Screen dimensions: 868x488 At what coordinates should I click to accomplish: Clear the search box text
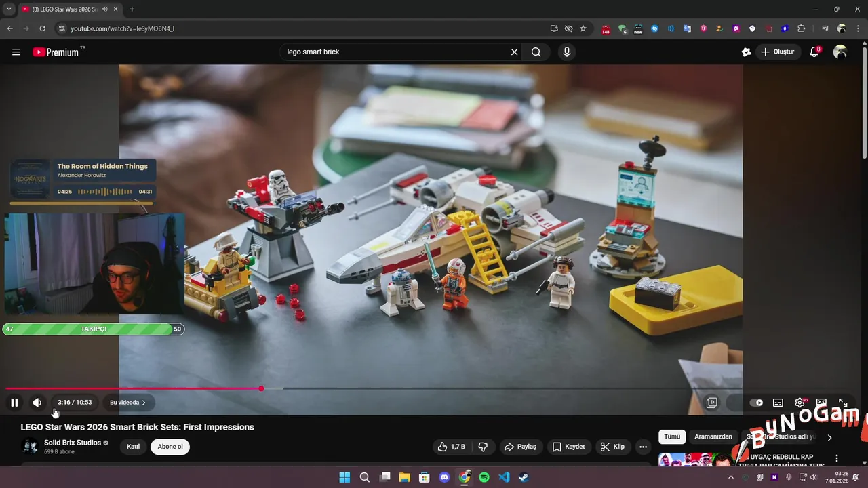point(514,52)
